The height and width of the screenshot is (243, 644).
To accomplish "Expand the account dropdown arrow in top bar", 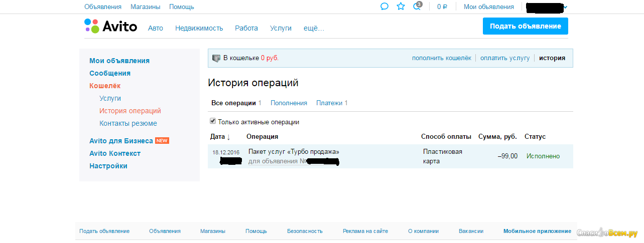I will point(566,7).
